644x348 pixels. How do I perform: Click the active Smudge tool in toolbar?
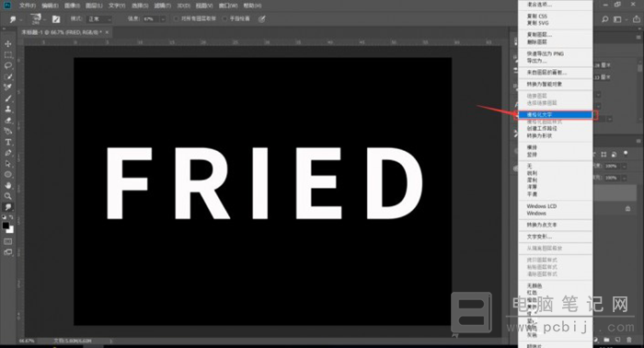(7, 207)
